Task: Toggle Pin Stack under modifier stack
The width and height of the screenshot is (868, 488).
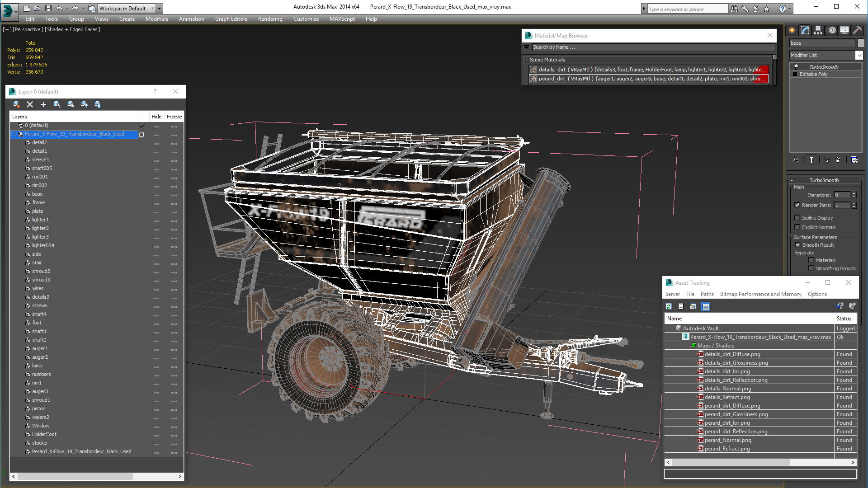Action: point(796,160)
